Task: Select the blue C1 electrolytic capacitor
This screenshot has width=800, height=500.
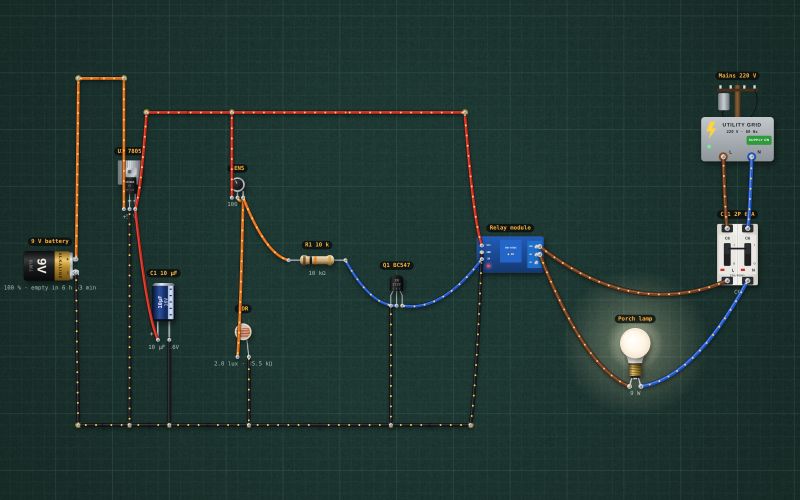Action: pos(163,302)
